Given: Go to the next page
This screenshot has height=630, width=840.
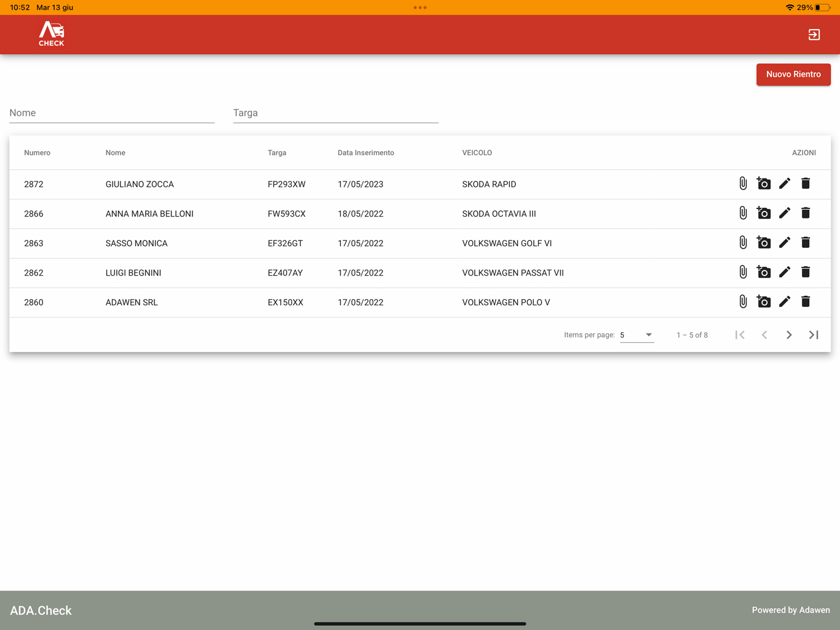Looking at the screenshot, I should tap(789, 335).
